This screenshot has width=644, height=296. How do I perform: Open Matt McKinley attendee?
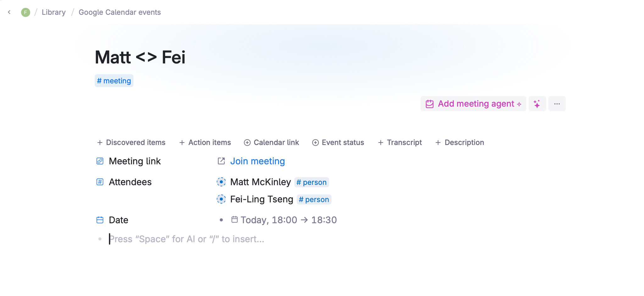260,182
